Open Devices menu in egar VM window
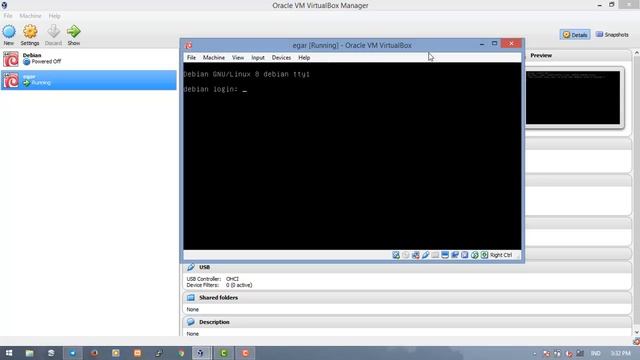The image size is (640, 360). 281,58
